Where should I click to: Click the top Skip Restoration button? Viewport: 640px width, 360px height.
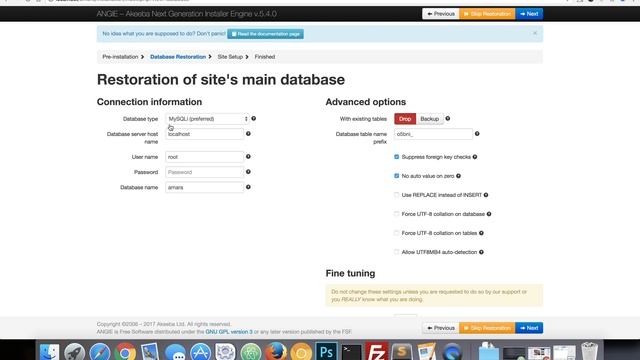tap(487, 14)
